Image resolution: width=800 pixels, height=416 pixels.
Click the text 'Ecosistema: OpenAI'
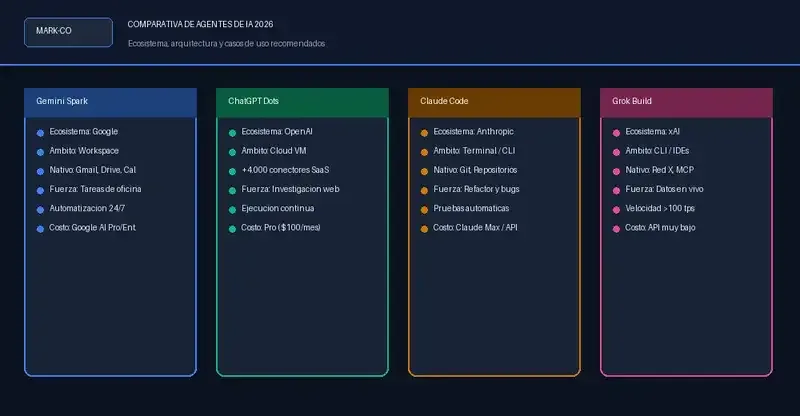coord(277,132)
